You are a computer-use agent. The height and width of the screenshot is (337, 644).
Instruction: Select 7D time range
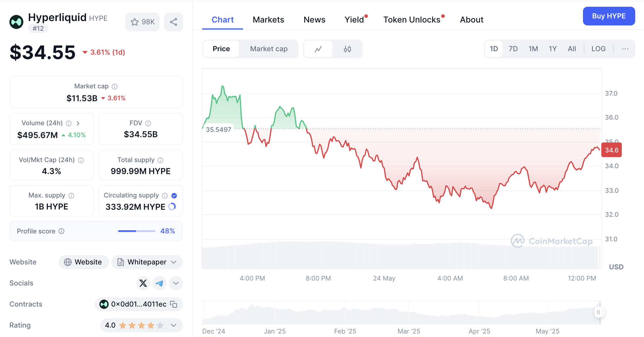tap(513, 49)
